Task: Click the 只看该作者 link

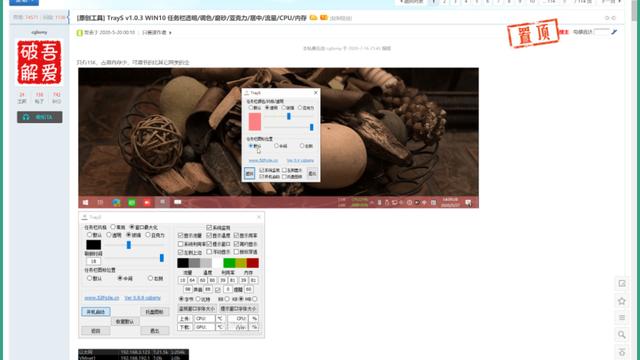Action: click(x=154, y=33)
